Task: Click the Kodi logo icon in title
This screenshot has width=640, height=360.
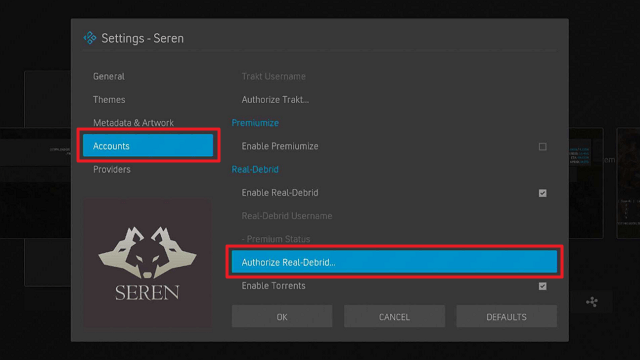Action: coord(90,38)
